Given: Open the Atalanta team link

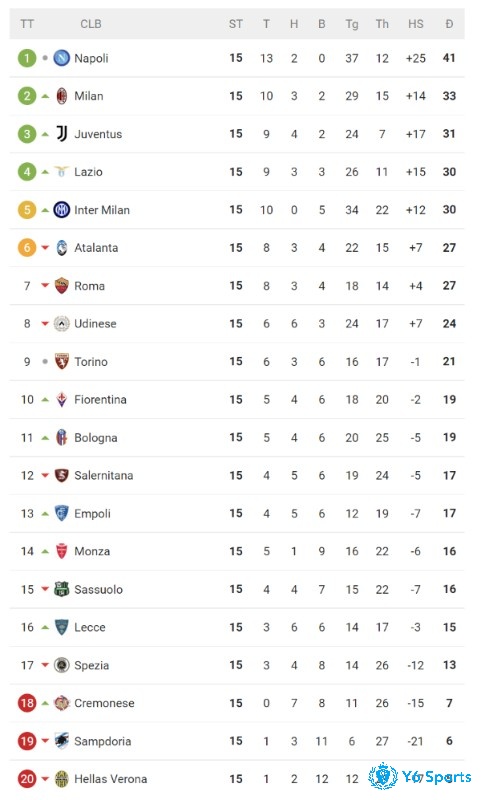Looking at the screenshot, I should (96, 248).
